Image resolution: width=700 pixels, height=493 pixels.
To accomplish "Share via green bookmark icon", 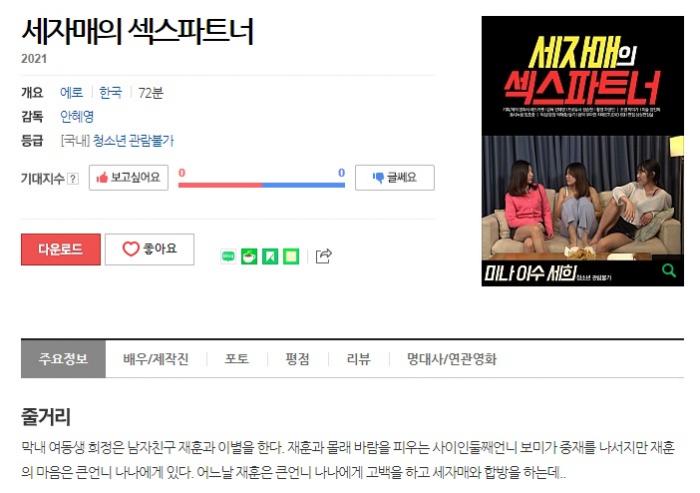I will [x=270, y=256].
